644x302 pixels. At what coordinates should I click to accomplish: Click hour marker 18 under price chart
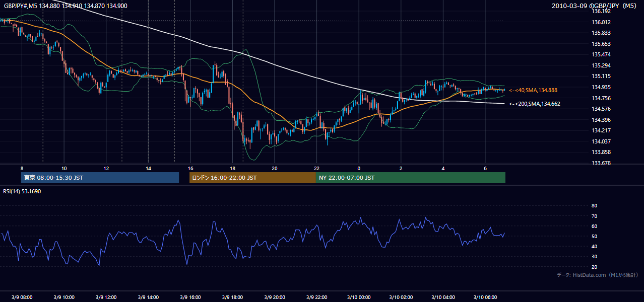(x=232, y=168)
